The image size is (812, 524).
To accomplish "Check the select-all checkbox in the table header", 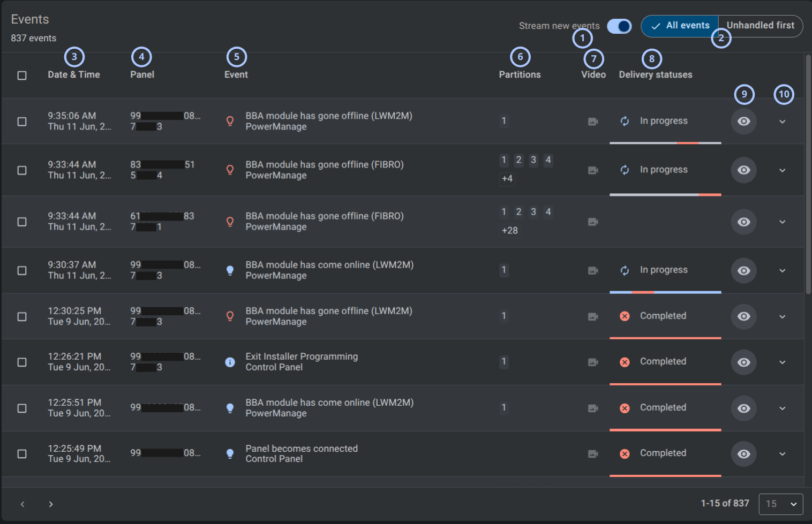I will [x=22, y=75].
